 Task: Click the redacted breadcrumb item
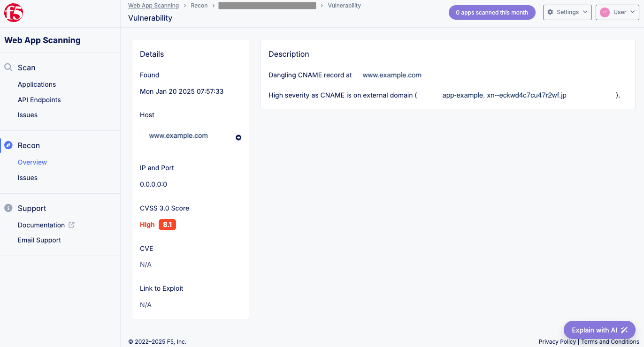267,6
